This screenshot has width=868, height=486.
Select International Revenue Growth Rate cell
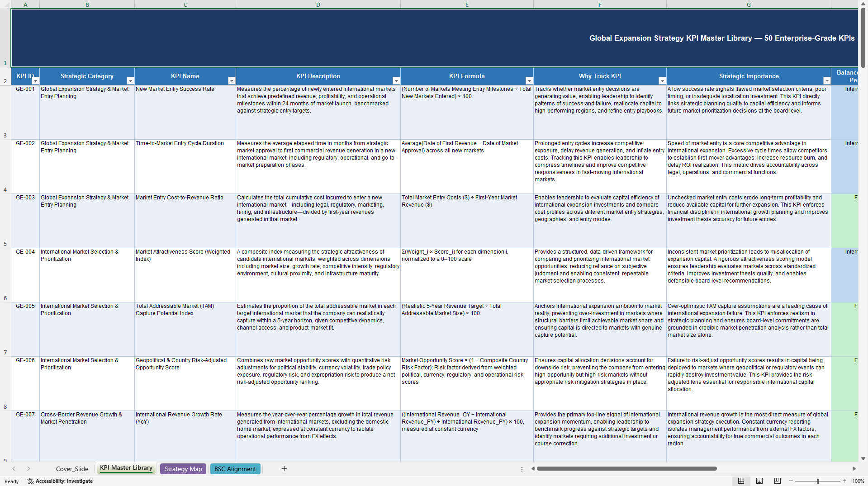point(185,436)
